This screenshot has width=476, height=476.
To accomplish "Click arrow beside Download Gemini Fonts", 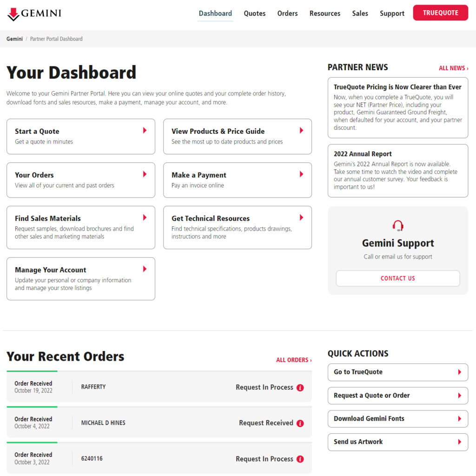I will pos(460,419).
